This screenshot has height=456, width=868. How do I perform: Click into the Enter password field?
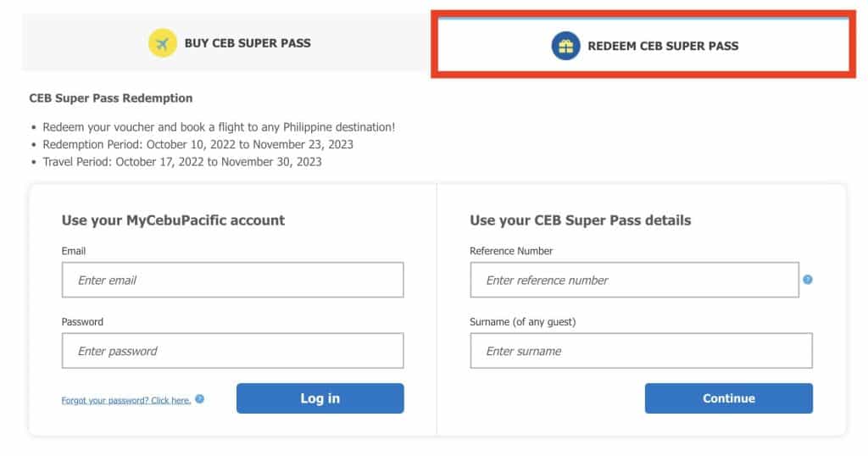232,351
